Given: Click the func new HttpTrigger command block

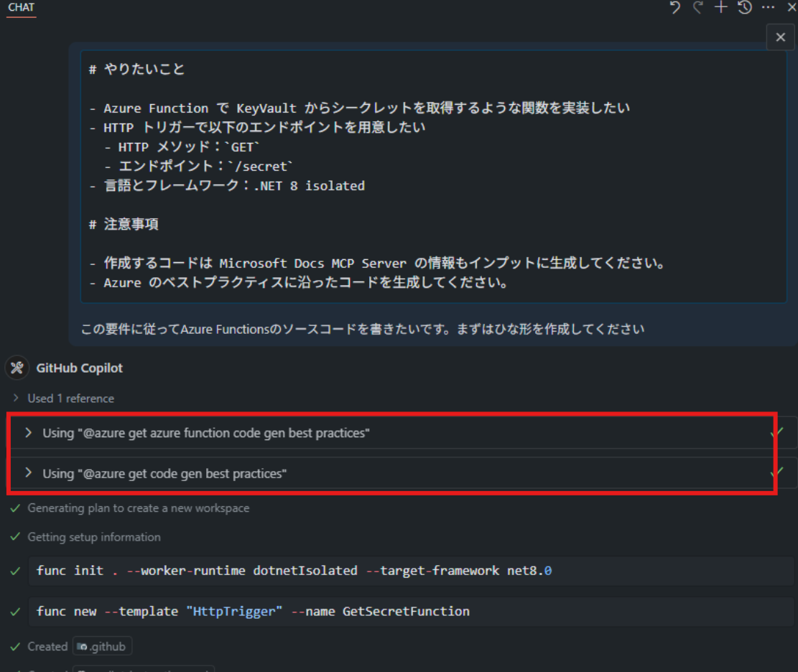Looking at the screenshot, I should pos(412,612).
